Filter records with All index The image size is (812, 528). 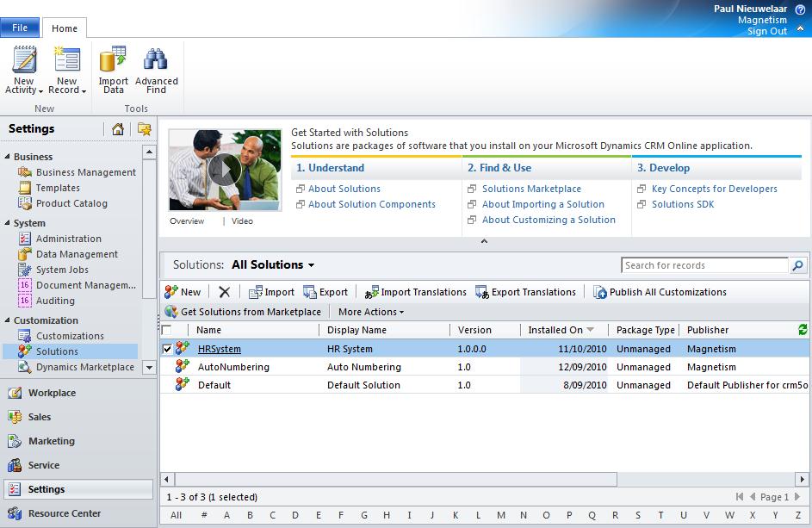tap(176, 515)
